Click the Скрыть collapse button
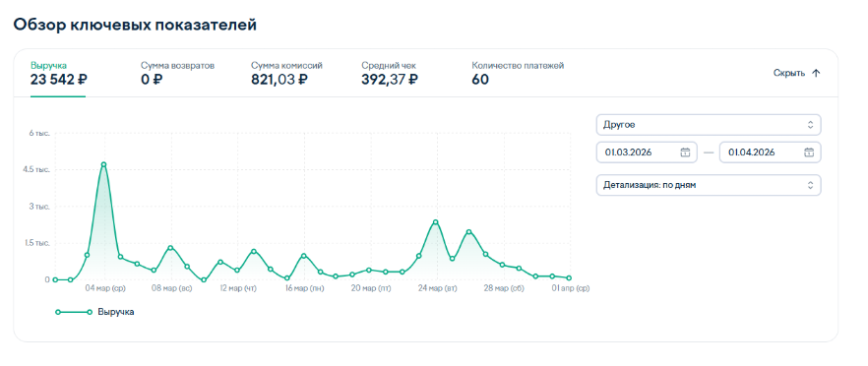The height and width of the screenshot is (366, 868). click(x=796, y=73)
